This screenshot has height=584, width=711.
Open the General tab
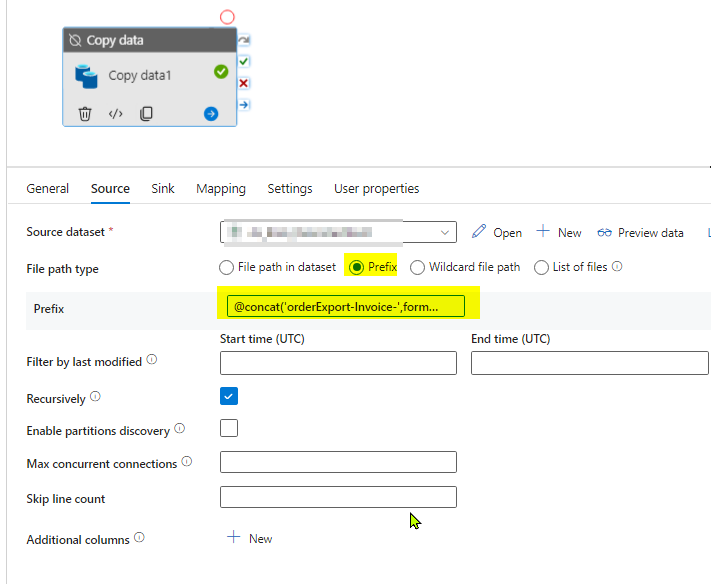[48, 189]
